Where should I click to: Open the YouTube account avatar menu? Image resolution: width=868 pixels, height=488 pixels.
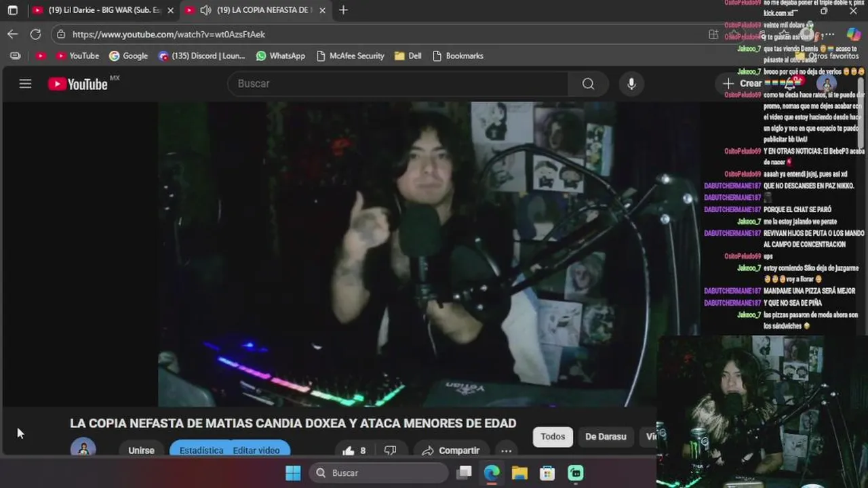826,84
